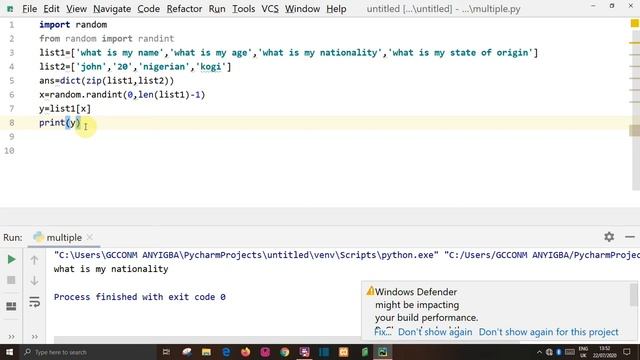Open the Window menu
This screenshot has width=640, height=360.
[x=302, y=9]
